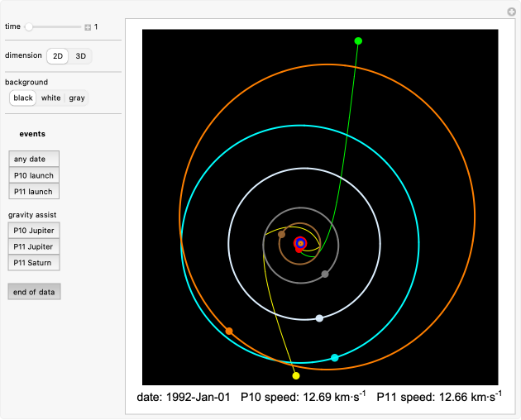Click the yellow spacecraft dot at bottom
The width and height of the screenshot is (521, 420).
(x=295, y=376)
